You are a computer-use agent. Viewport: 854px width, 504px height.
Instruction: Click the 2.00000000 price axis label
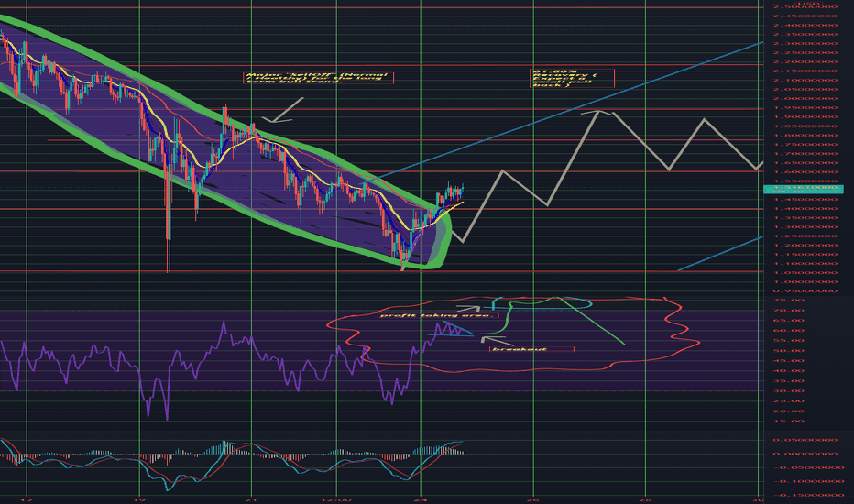click(805, 99)
